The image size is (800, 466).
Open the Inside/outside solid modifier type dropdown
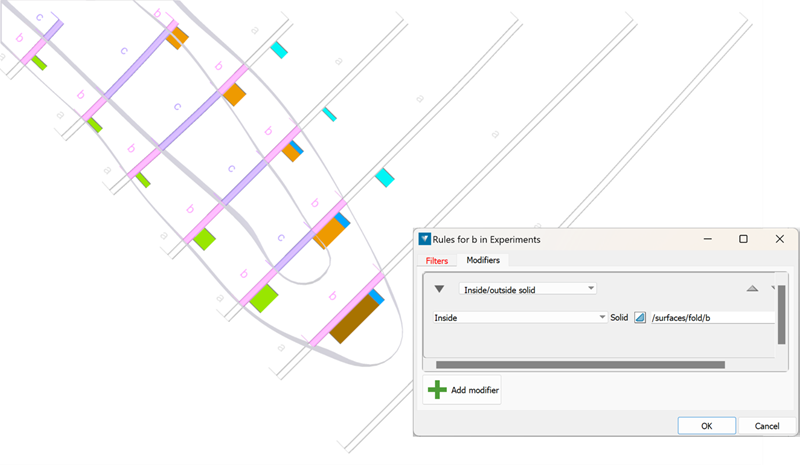coord(528,289)
